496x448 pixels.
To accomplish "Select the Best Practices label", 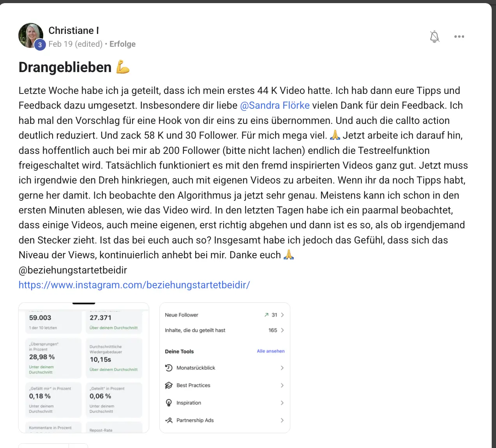I will pos(193,385).
